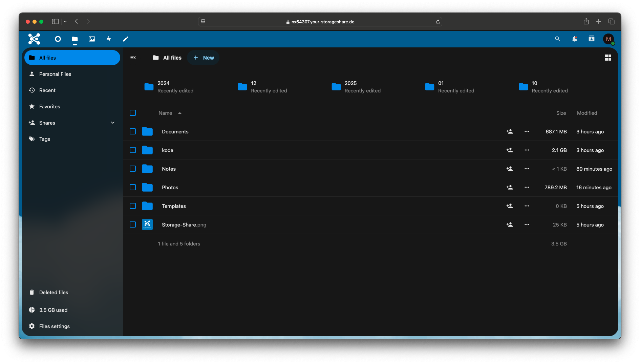Open actions menu for kode
Viewport: 640px width, 364px height.
[527, 150]
